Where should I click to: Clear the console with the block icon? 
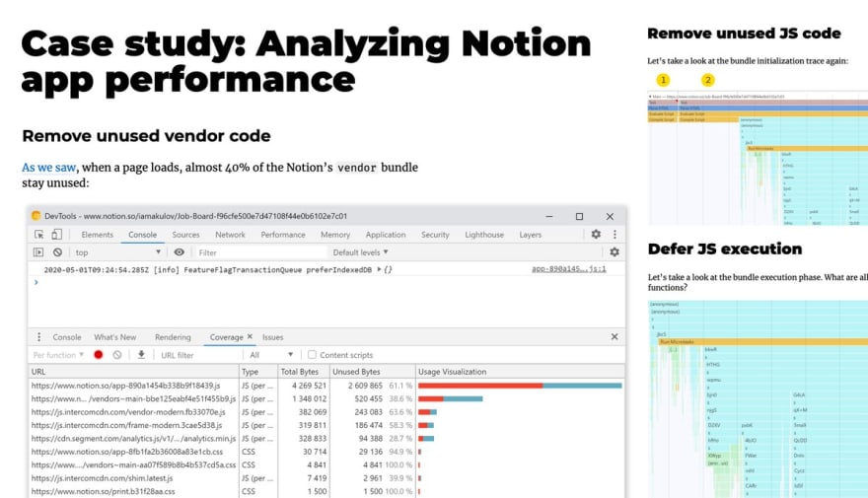click(57, 252)
